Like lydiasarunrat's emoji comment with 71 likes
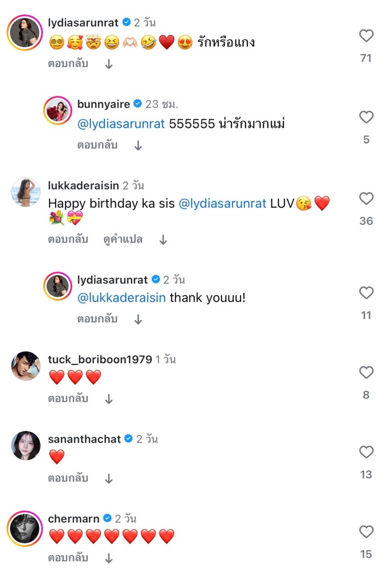The width and height of the screenshot is (392, 578). [x=366, y=36]
